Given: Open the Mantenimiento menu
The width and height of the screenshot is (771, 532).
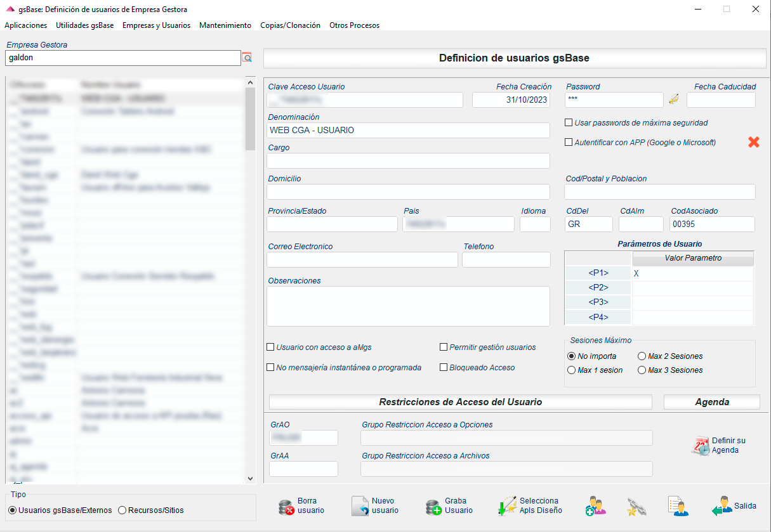Looking at the screenshot, I should tap(225, 25).
